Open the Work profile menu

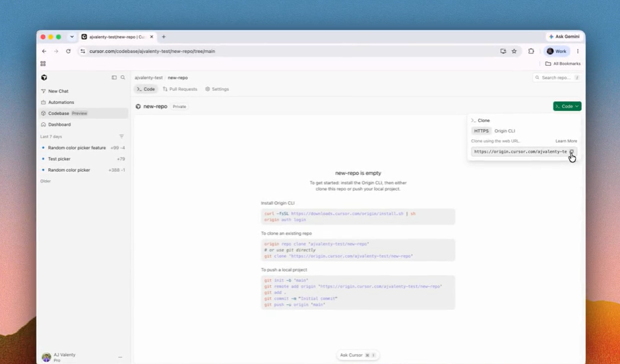[x=557, y=51]
